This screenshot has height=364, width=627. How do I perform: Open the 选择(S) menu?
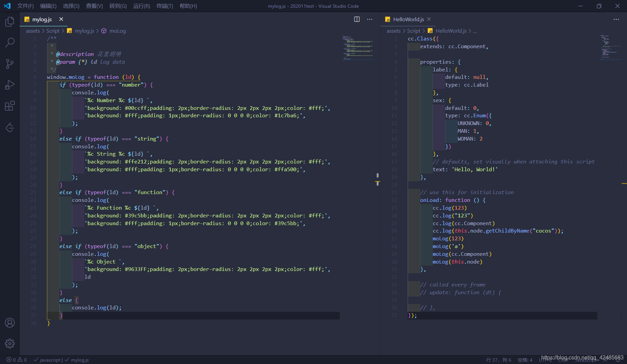(x=71, y=6)
